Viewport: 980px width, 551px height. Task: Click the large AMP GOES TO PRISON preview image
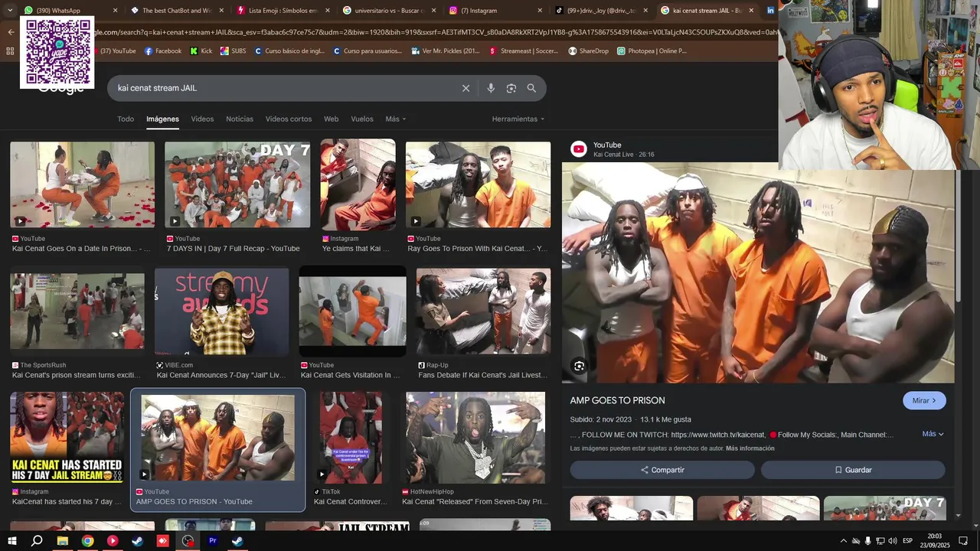tap(758, 272)
